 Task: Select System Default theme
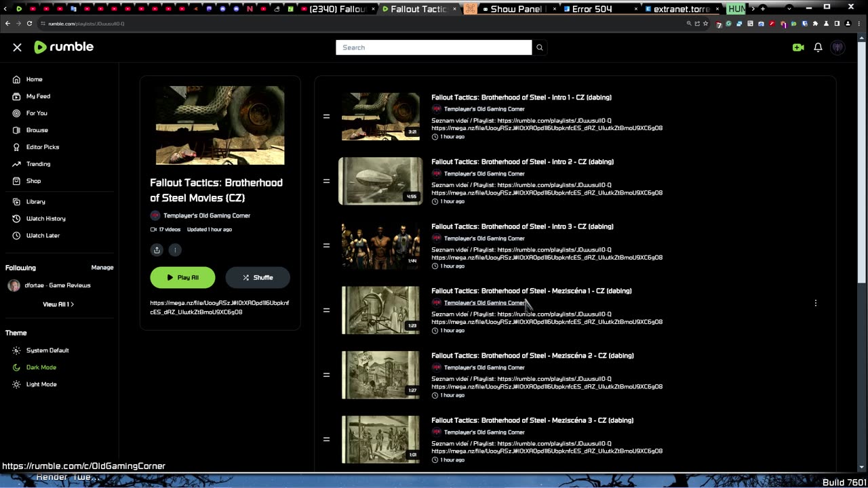click(x=47, y=350)
